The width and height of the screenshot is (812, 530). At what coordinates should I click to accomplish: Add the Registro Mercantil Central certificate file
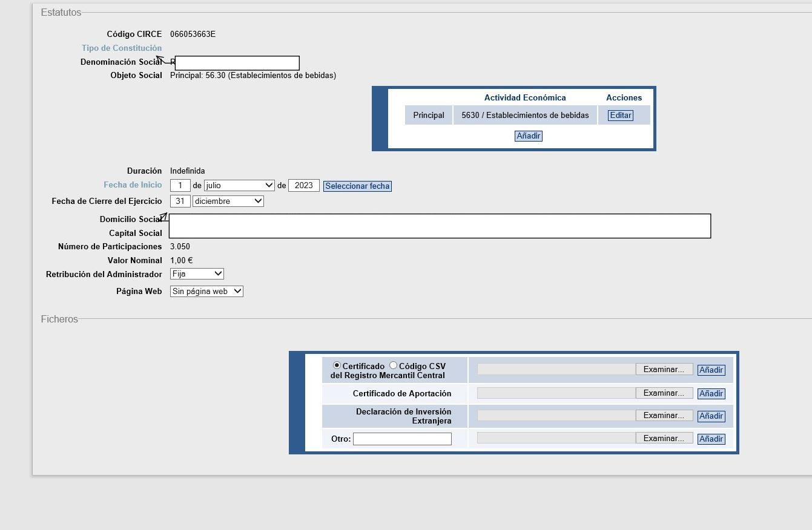pyautogui.click(x=711, y=370)
